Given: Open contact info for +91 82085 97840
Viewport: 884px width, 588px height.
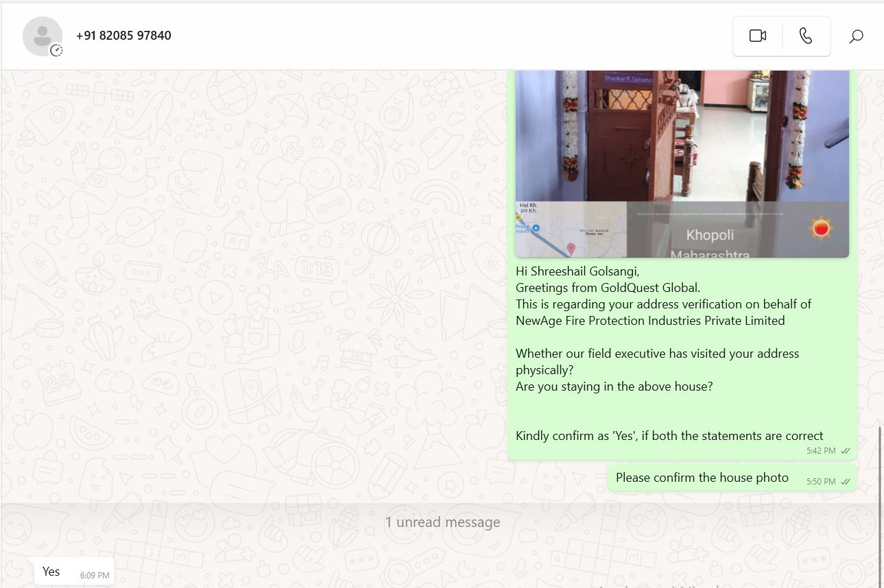Looking at the screenshot, I should tap(123, 36).
